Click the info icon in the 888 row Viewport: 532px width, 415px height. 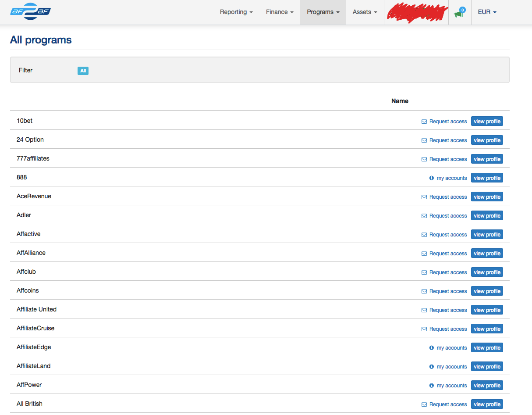click(432, 178)
